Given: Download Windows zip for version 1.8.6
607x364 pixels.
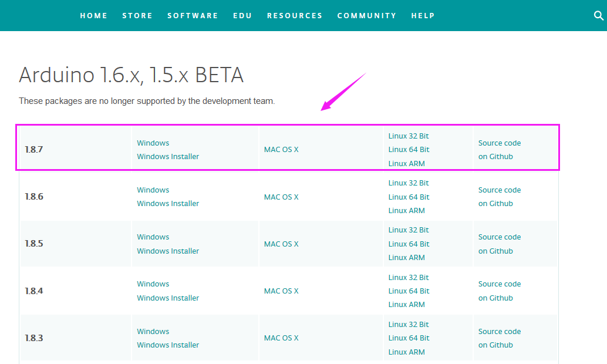Looking at the screenshot, I should pyautogui.click(x=153, y=190).
